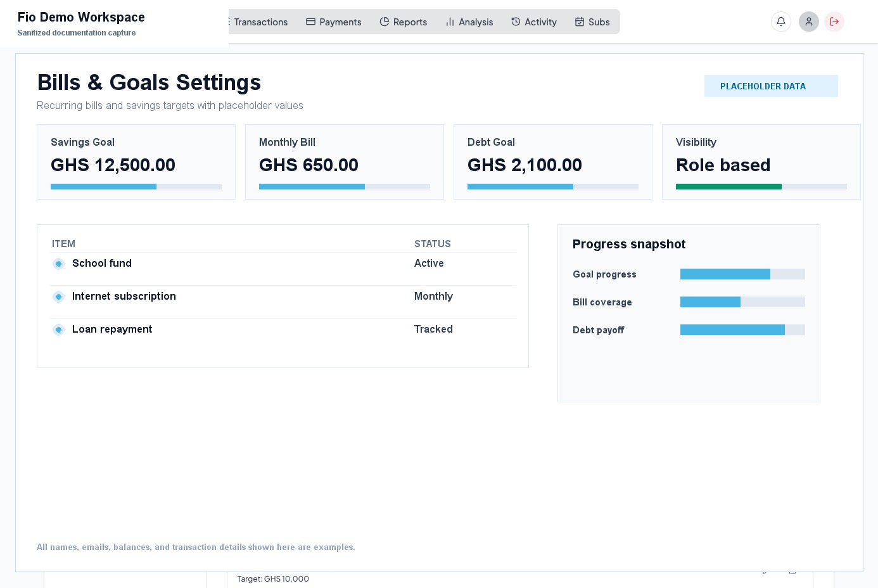
Task: Click the GHS 12,500.00 savings value
Action: tap(113, 165)
